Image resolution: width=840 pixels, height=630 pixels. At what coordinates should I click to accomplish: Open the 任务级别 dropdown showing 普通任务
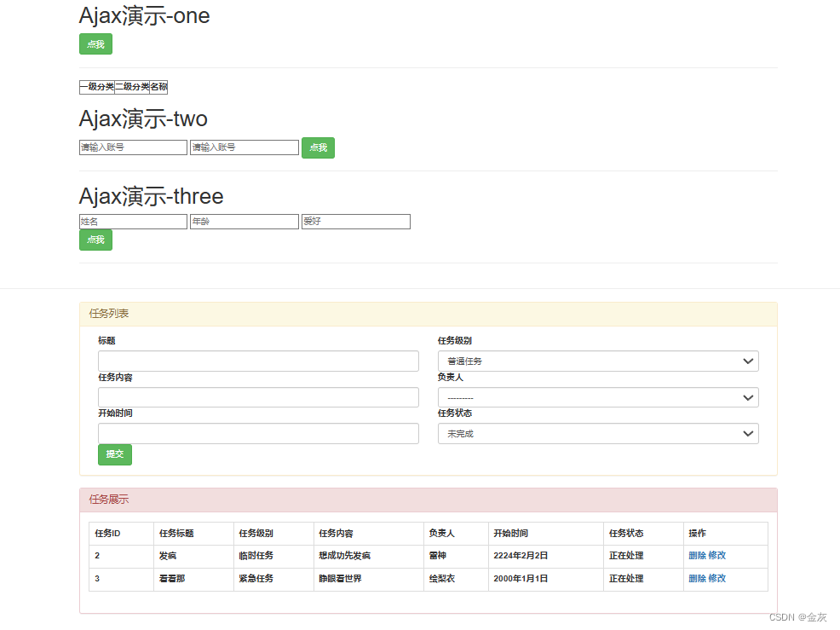tap(598, 361)
